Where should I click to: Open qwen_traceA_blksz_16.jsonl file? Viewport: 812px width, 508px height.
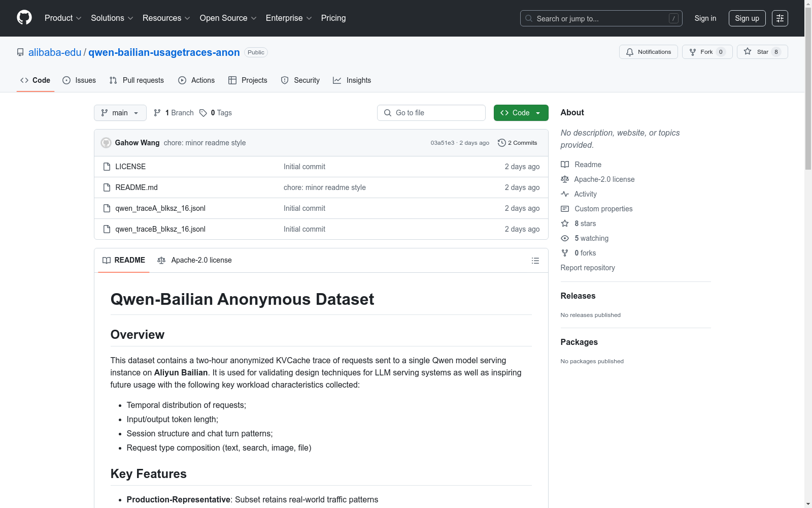pyautogui.click(x=160, y=208)
